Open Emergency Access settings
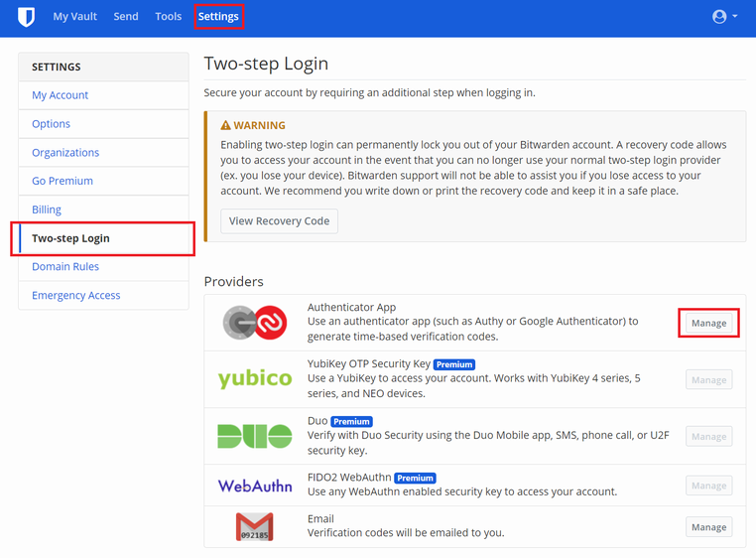 click(x=76, y=296)
